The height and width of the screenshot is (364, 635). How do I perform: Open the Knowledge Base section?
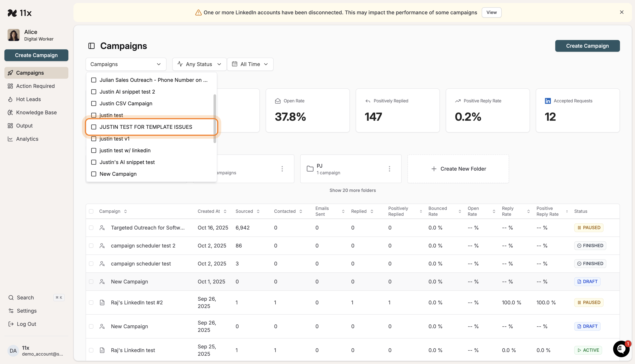point(36,112)
